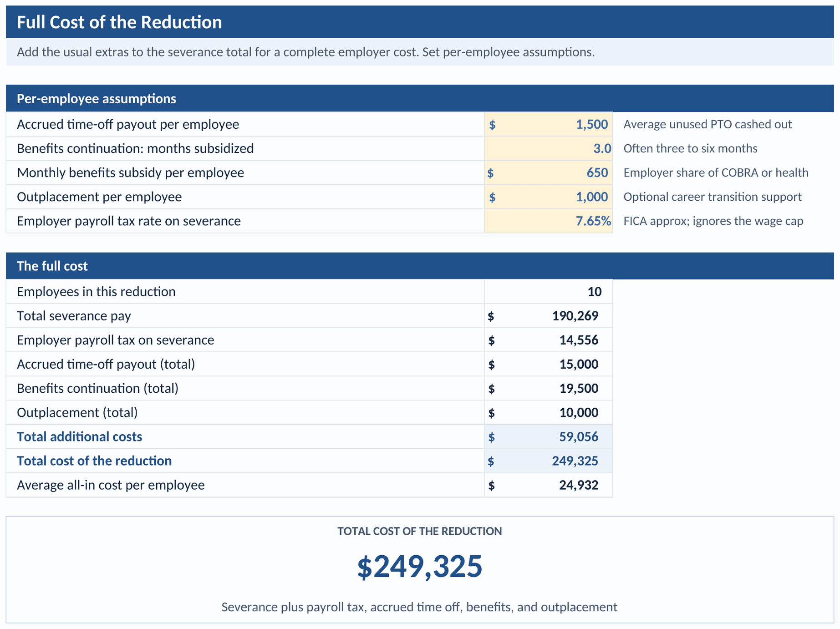The image size is (840, 629).
Task: Select the benefits continuation total 19,500
Action: pos(548,388)
